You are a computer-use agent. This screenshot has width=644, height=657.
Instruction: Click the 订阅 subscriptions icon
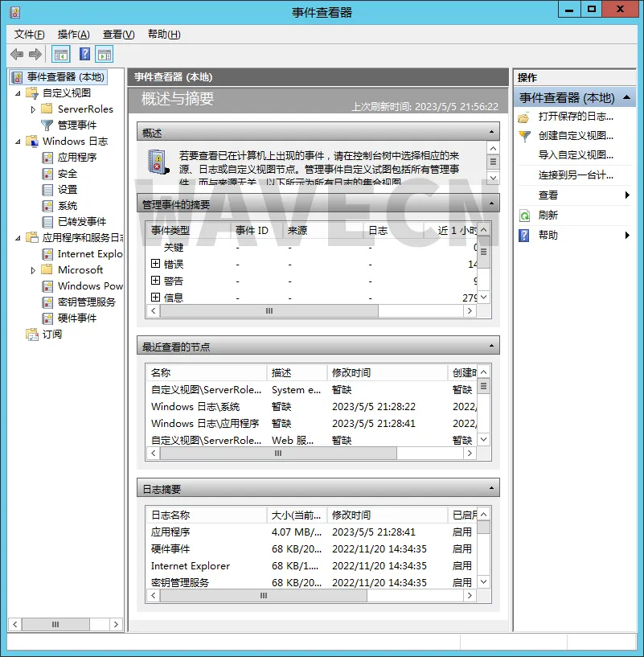pyautogui.click(x=32, y=335)
